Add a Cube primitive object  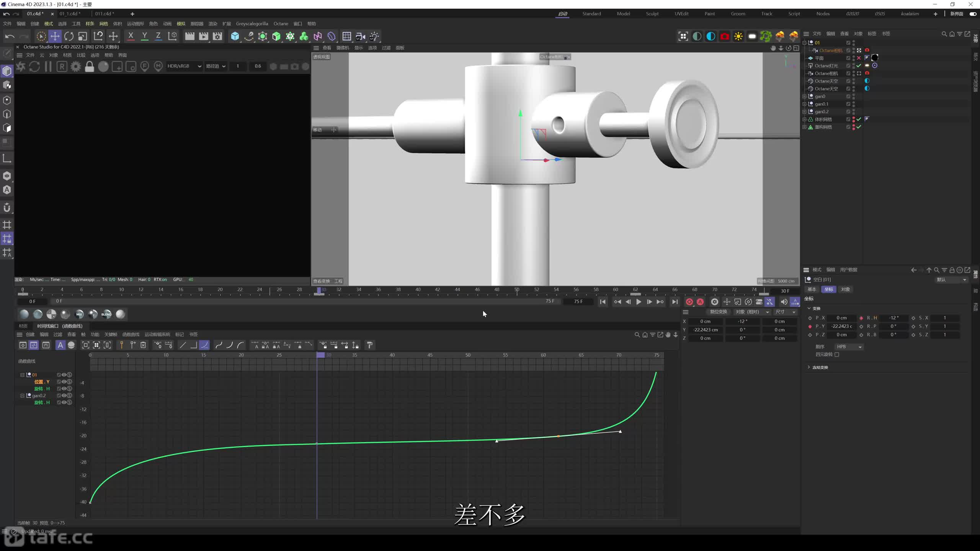coord(235,36)
